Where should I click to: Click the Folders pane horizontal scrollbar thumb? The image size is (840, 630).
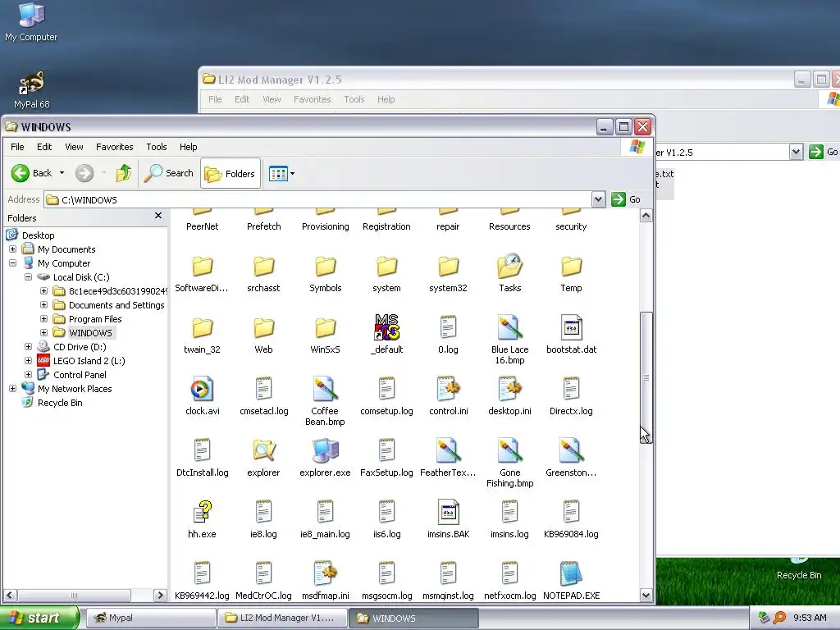74,596
